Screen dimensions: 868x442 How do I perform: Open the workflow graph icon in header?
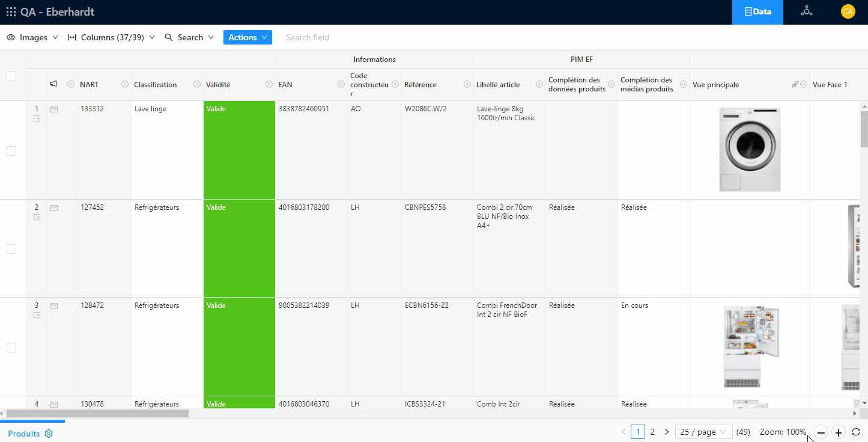click(x=806, y=11)
